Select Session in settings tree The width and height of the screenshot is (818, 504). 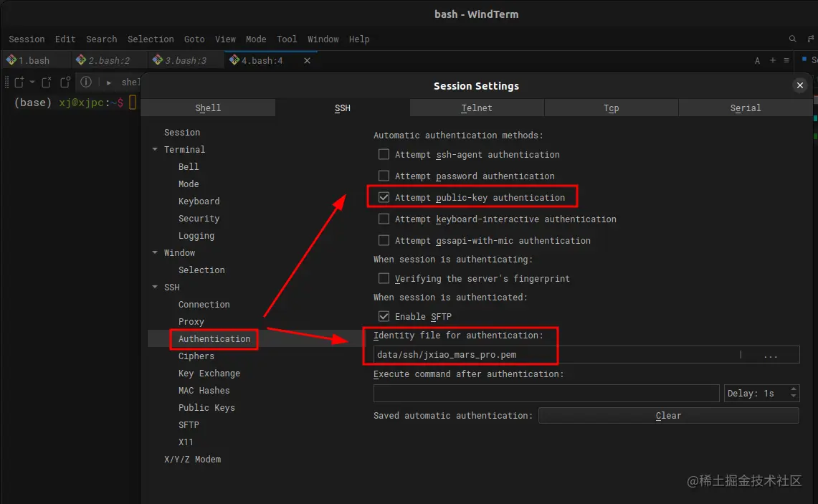click(182, 133)
